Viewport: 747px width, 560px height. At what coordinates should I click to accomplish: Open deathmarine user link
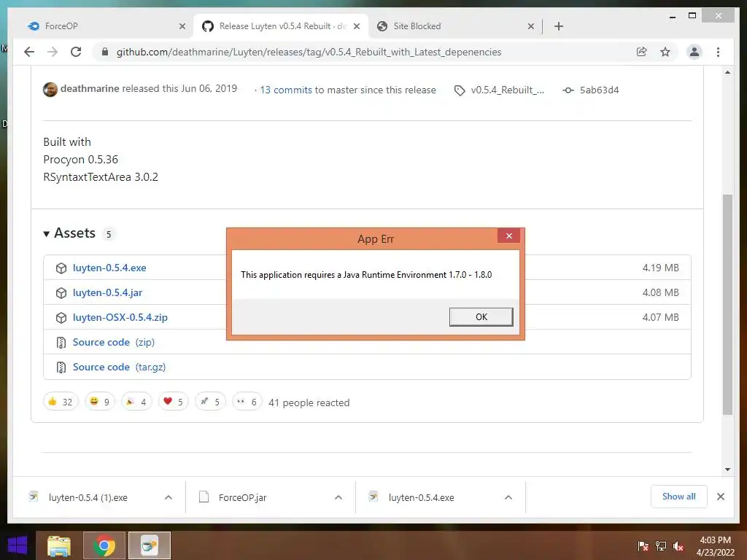click(x=90, y=88)
